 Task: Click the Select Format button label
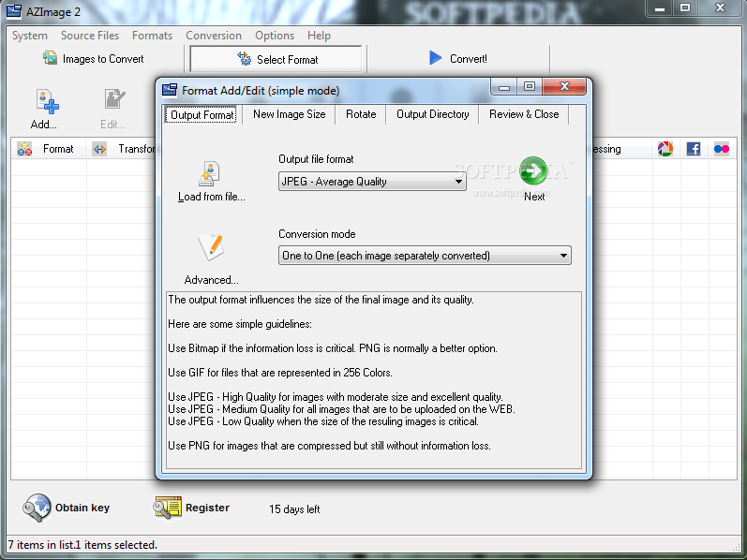tap(287, 60)
